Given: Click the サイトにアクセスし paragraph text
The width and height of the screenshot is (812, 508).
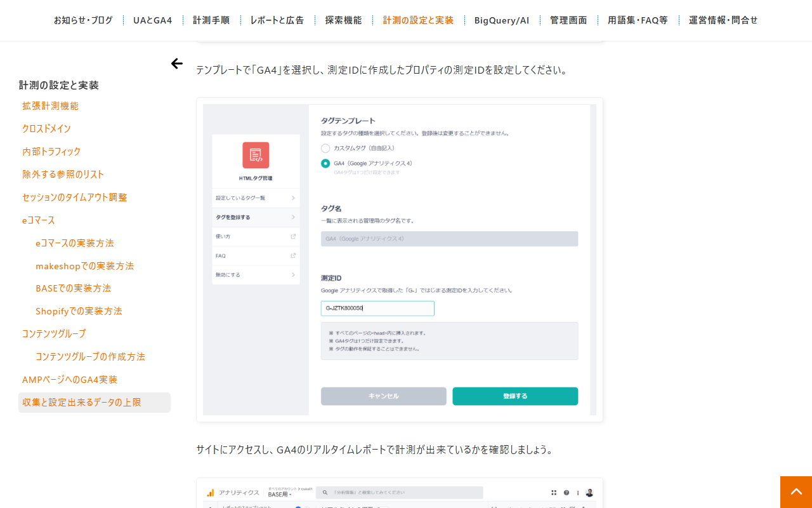Looking at the screenshot, I should (376, 450).
